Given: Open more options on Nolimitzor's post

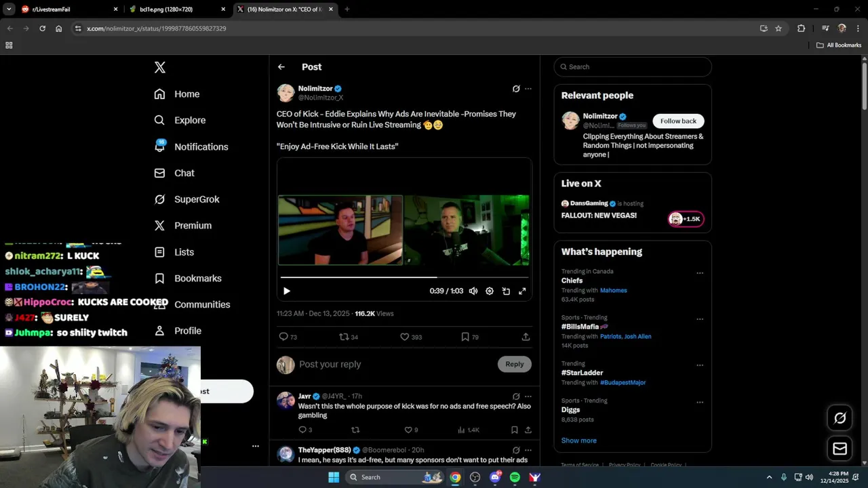Looking at the screenshot, I should [x=528, y=89].
